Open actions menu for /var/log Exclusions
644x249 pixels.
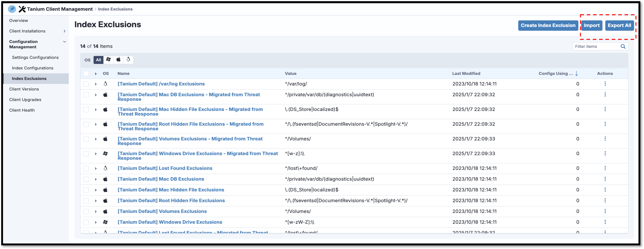pyautogui.click(x=605, y=84)
